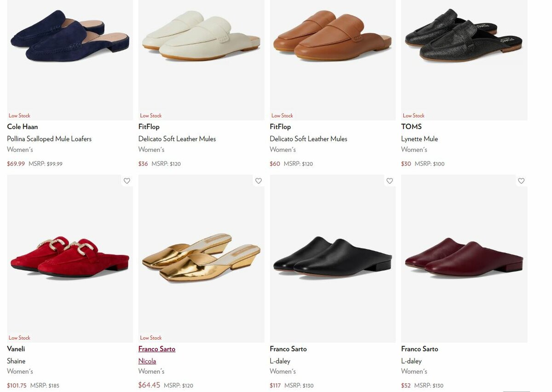Click the underlined Franco Sarto brand link
Image resolution: width=552 pixels, height=392 pixels.
point(157,349)
